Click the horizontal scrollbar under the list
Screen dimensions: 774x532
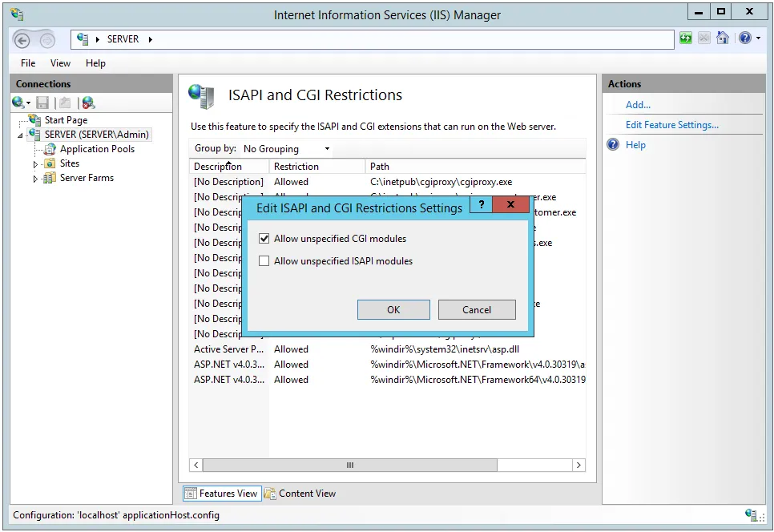click(x=349, y=465)
